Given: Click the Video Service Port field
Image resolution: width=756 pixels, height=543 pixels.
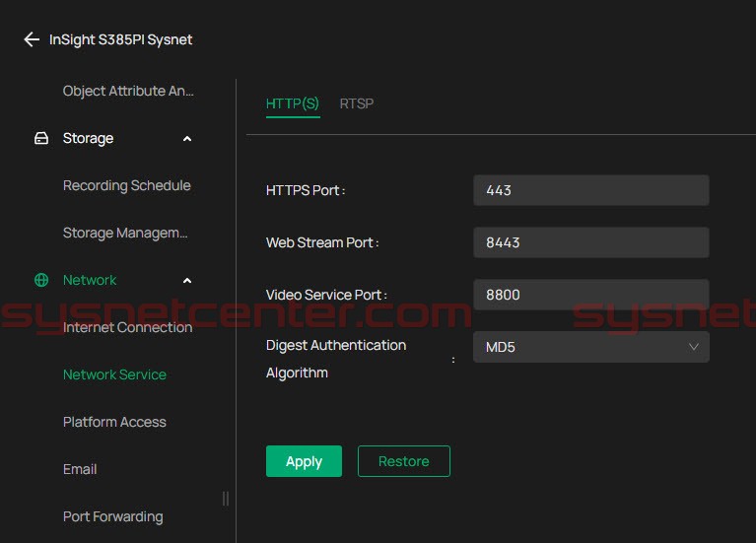Looking at the screenshot, I should click(590, 295).
